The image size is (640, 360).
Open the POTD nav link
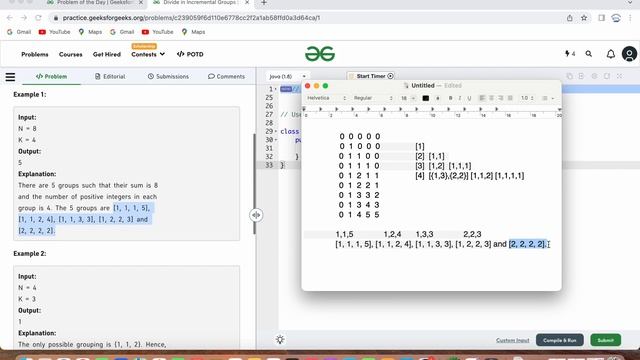(x=190, y=54)
